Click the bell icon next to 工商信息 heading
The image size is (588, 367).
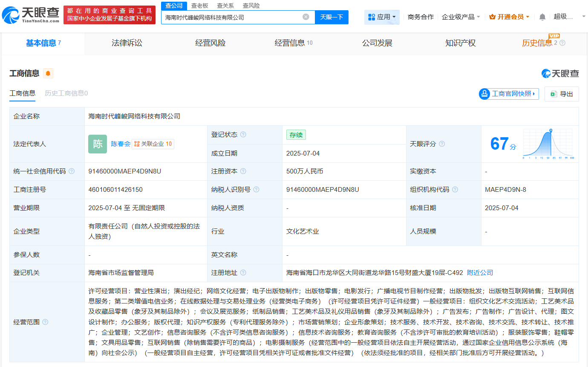pos(47,73)
